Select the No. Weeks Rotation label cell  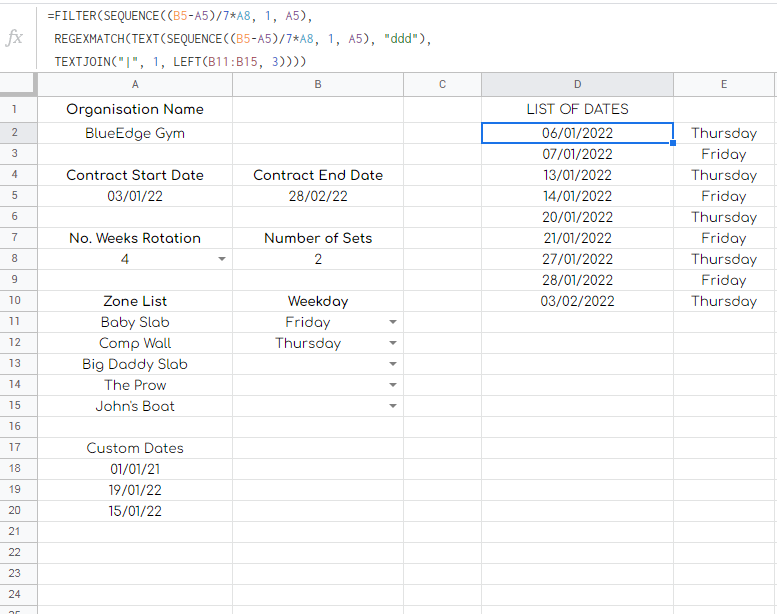[x=135, y=238]
